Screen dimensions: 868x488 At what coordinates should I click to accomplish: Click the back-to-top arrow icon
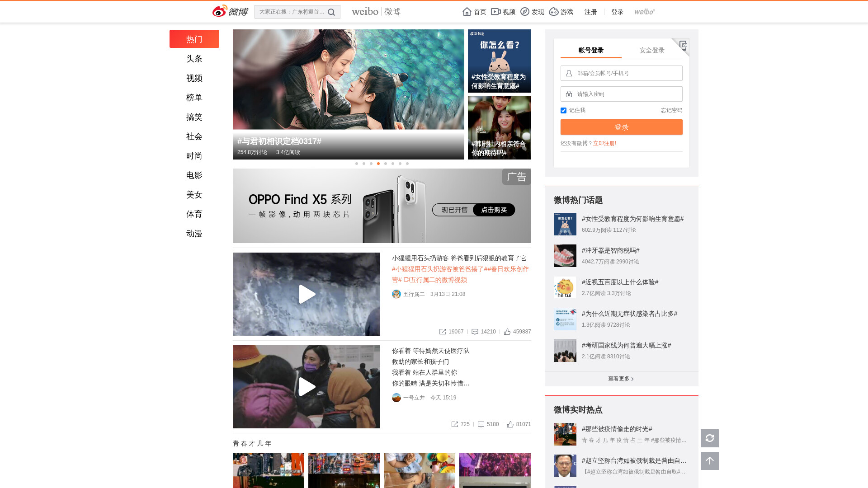(710, 461)
